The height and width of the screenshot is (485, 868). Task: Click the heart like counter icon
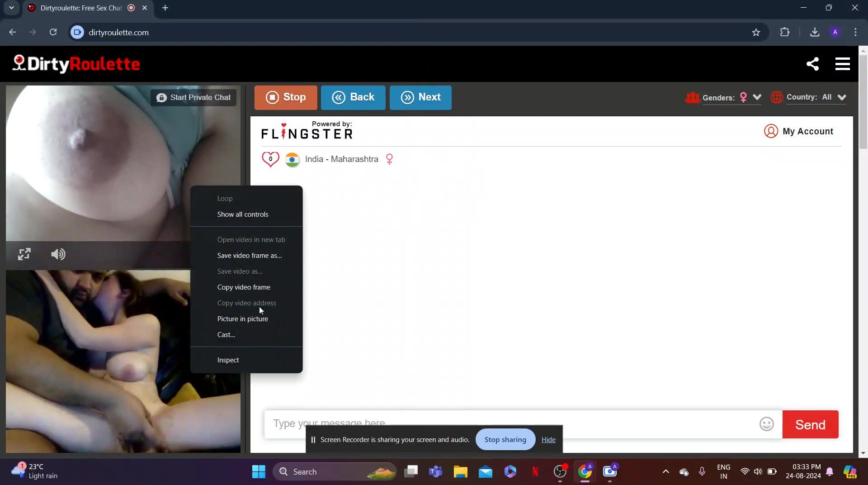pyautogui.click(x=270, y=159)
